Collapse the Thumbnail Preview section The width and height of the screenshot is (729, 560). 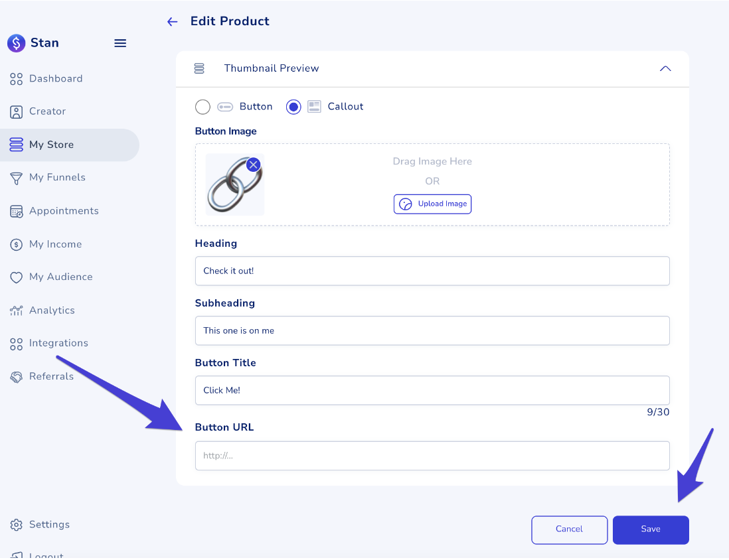point(665,68)
